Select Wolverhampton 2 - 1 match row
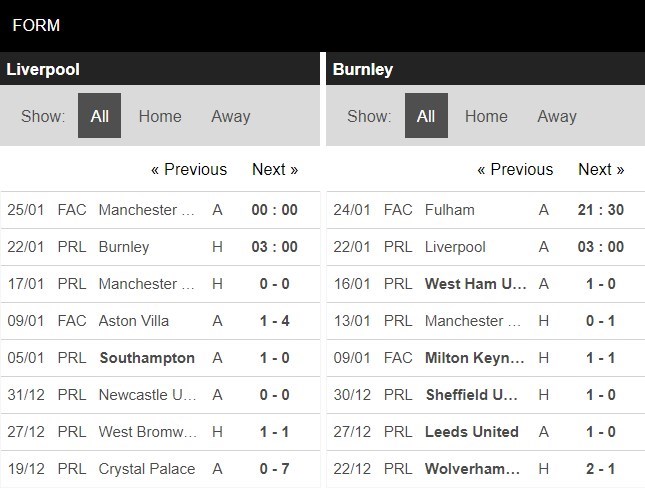The image size is (645, 492). pos(486,469)
